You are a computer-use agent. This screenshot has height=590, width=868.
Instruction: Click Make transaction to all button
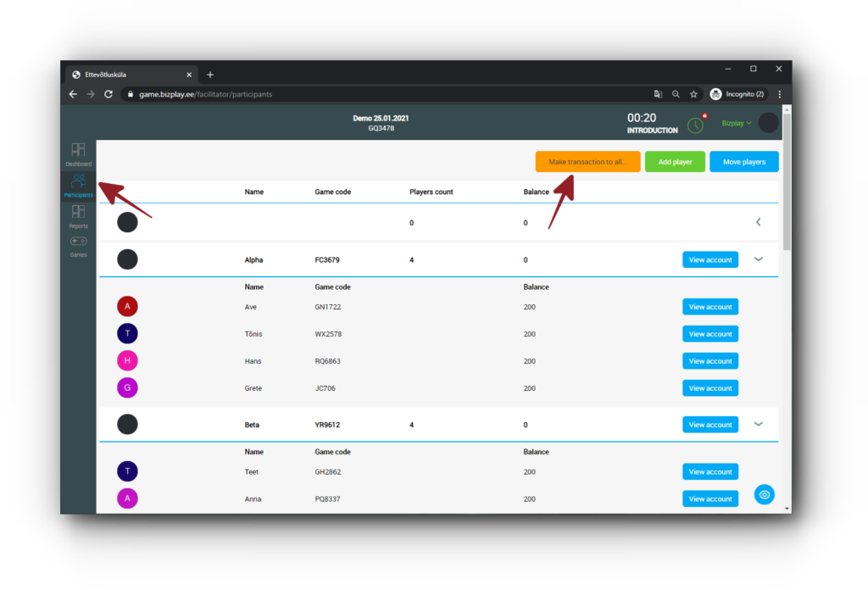point(587,162)
